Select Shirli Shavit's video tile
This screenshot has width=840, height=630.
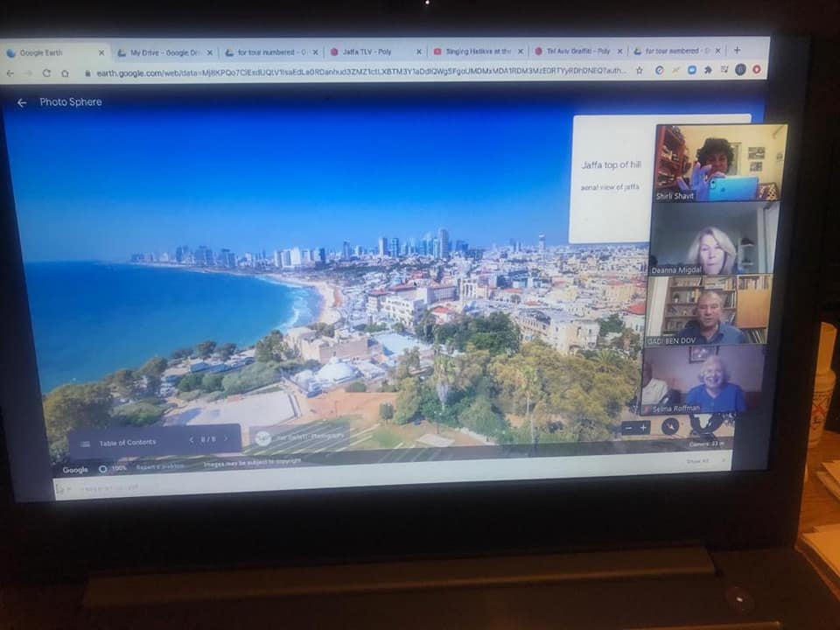720,163
